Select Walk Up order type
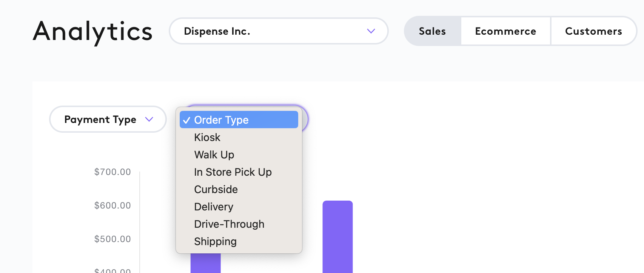The image size is (644, 273). [x=214, y=155]
